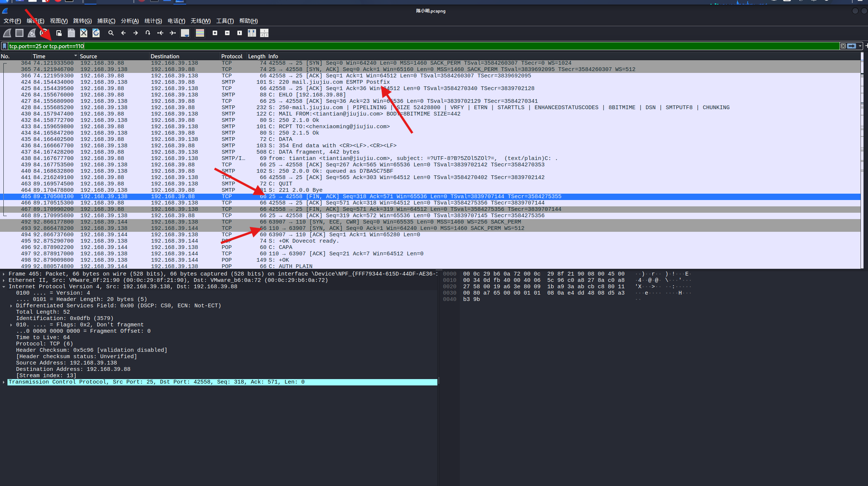Zoom out on packet text
Viewport: 868px width, 486px height.
(227, 33)
